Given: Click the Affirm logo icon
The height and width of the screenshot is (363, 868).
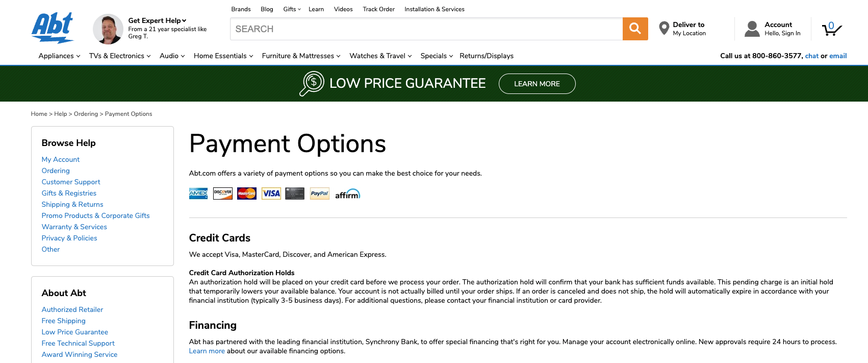Looking at the screenshot, I should (x=347, y=194).
